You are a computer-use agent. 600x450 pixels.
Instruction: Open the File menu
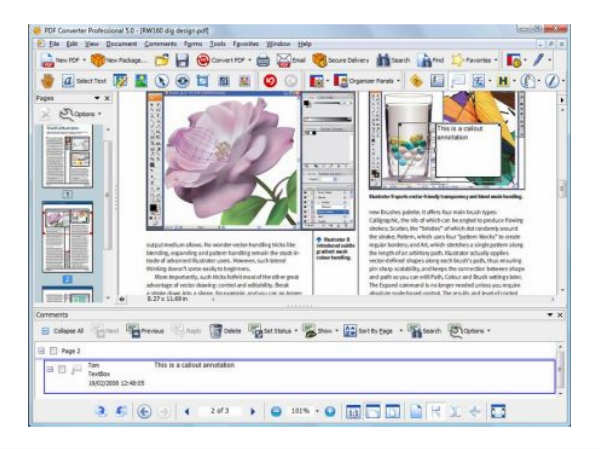pyautogui.click(x=54, y=44)
